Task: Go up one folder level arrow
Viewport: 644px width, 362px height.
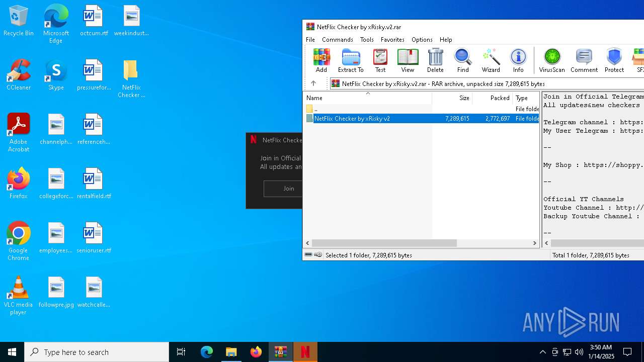Action: click(x=313, y=83)
